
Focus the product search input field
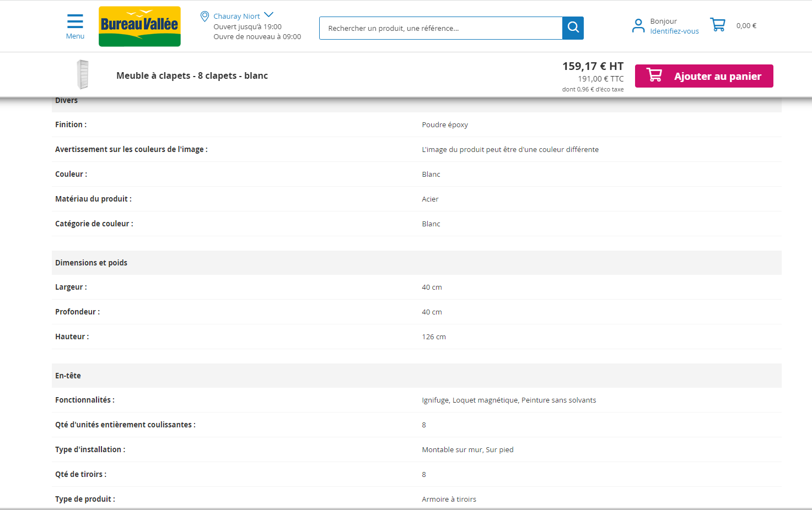click(x=440, y=28)
